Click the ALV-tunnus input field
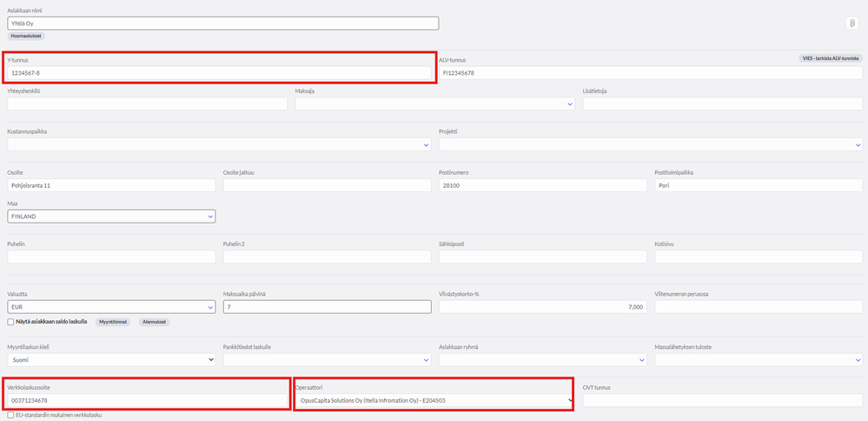The image size is (868, 421). pyautogui.click(x=651, y=72)
